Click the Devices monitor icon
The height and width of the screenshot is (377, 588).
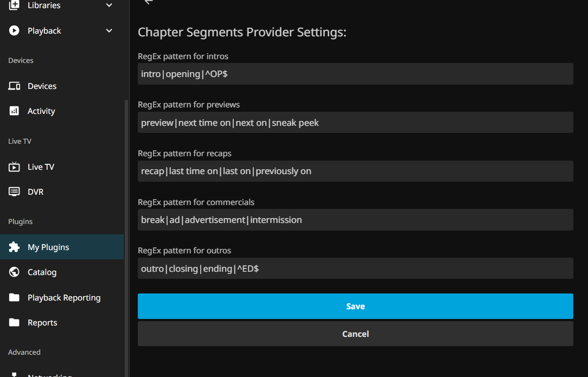14,86
